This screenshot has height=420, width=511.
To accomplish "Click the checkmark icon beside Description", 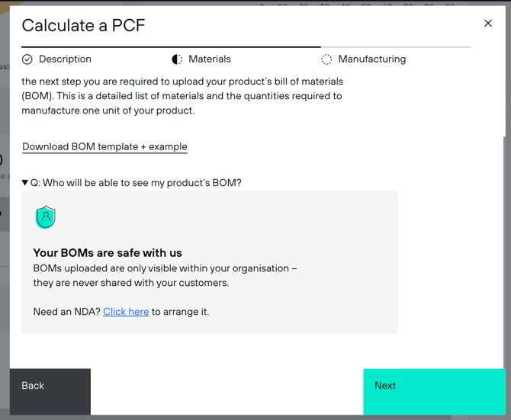I will (x=27, y=59).
